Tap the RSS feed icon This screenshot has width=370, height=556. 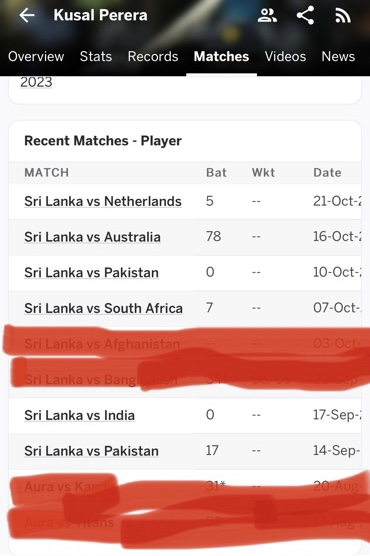coord(343,16)
